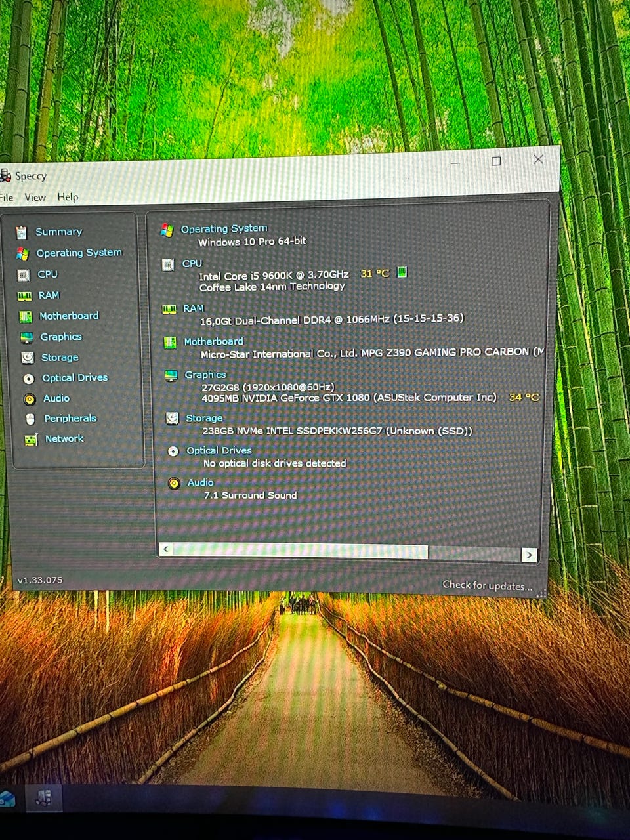This screenshot has height=840, width=630.
Task: Click the Graphics monitor icon in sidebar
Action: [x=26, y=337]
